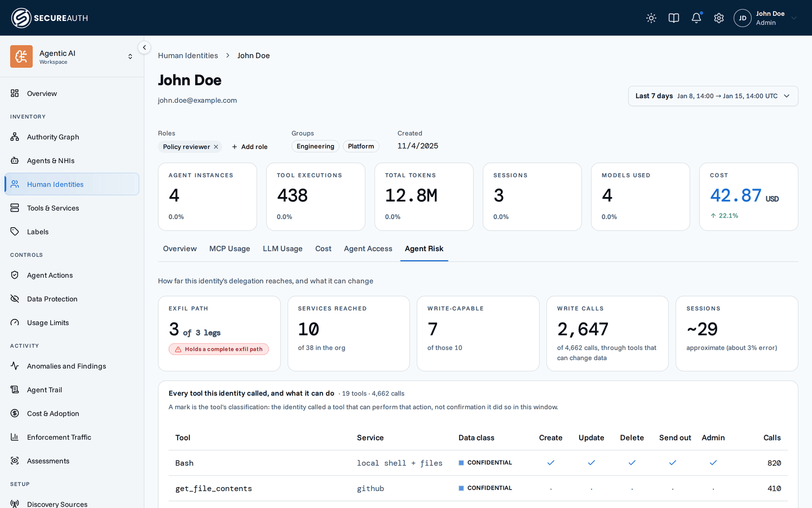Open Overview in the sidebar
Image resolution: width=812 pixels, height=508 pixels.
(x=72, y=93)
